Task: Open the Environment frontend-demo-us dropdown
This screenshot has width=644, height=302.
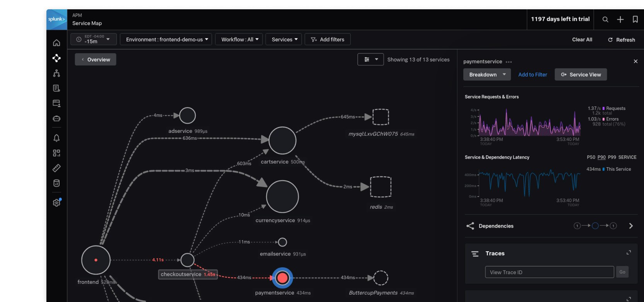Action: coord(166,39)
